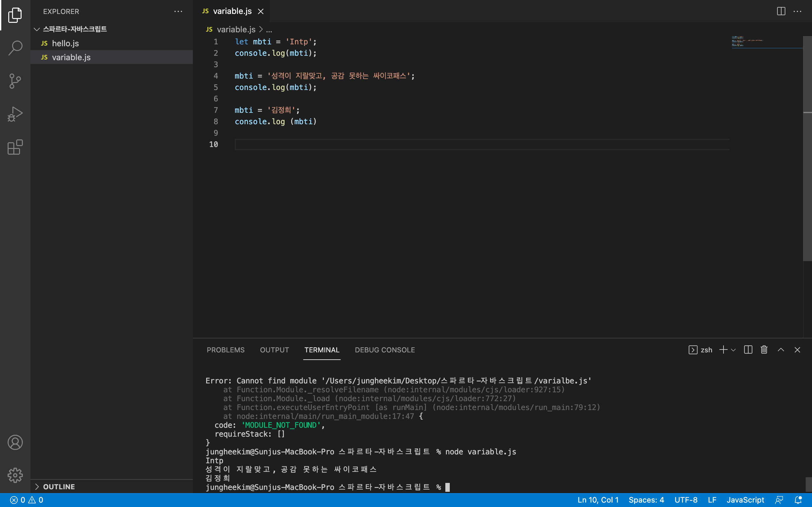812x507 pixels.
Task: Click JavaScript language mode in status bar
Action: coord(745,500)
